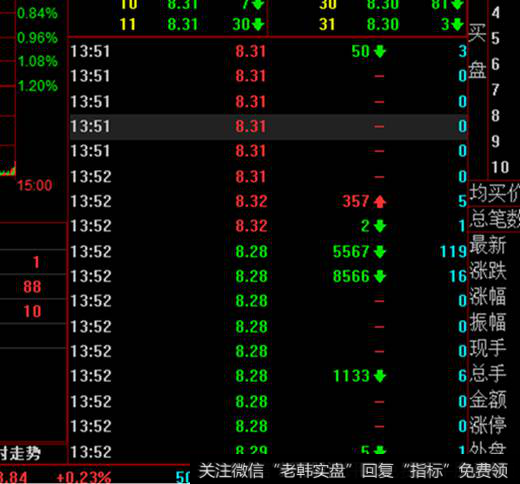Select buy level 9 in the order book
This screenshot has height=484, width=520.
tap(495, 141)
